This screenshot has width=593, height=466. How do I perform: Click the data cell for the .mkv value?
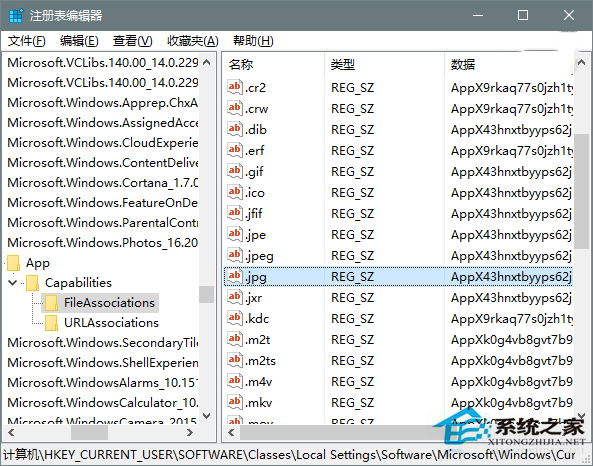[x=511, y=402]
